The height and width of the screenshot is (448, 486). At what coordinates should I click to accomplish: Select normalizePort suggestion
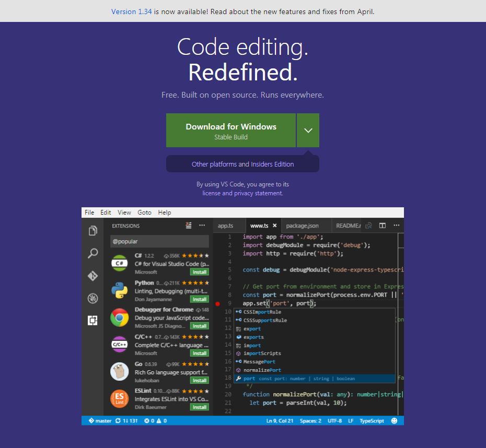coord(314,370)
